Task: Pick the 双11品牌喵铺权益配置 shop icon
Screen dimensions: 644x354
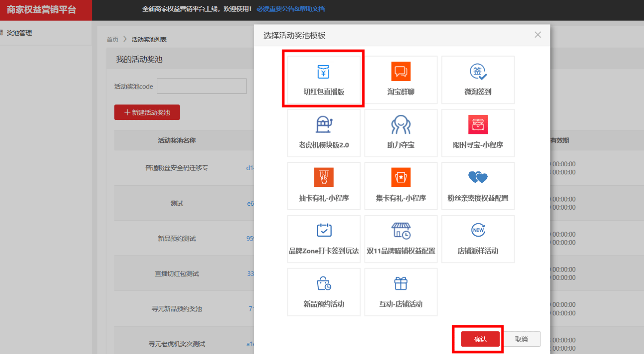Action: click(x=401, y=231)
